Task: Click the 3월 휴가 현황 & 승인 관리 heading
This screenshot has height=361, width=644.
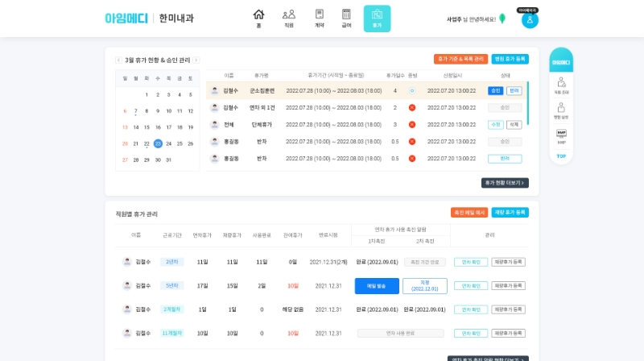Action: click(157, 60)
